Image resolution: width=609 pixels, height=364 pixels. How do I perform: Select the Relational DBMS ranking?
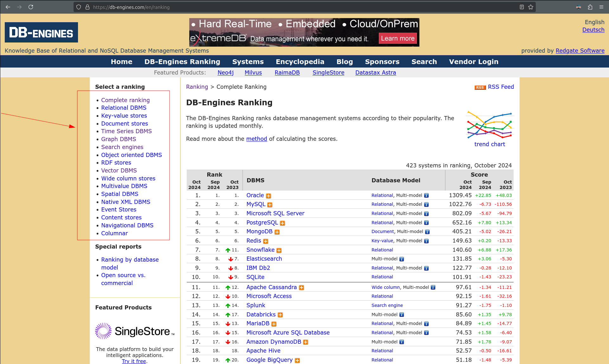point(124,108)
